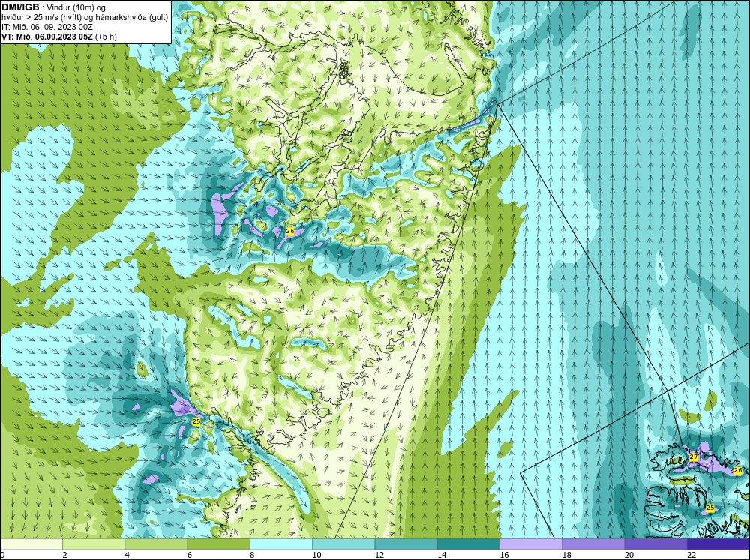Screen dimensions: 750x560
Task: Pick the teal 12–14 m/s legend swatch
Action: click(x=406, y=544)
